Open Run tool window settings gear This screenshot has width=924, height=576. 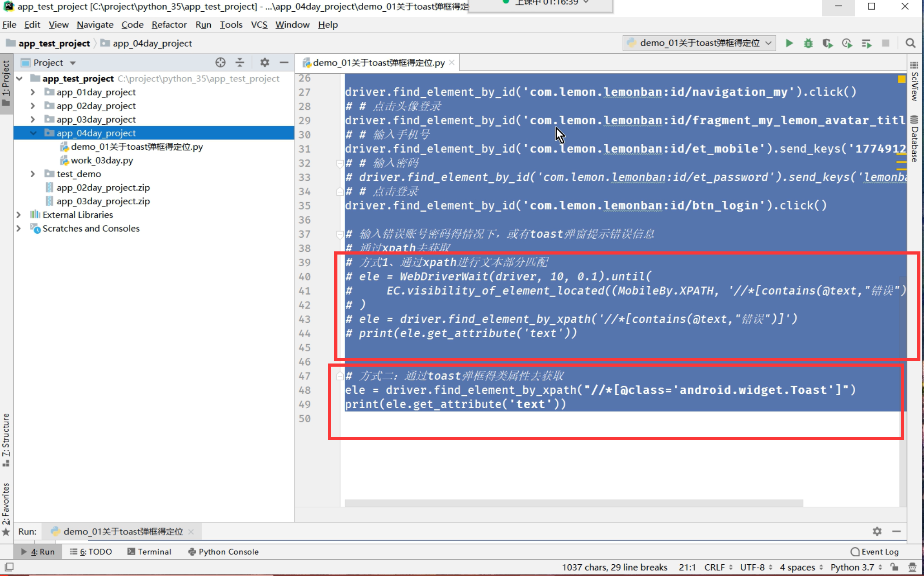(x=877, y=531)
